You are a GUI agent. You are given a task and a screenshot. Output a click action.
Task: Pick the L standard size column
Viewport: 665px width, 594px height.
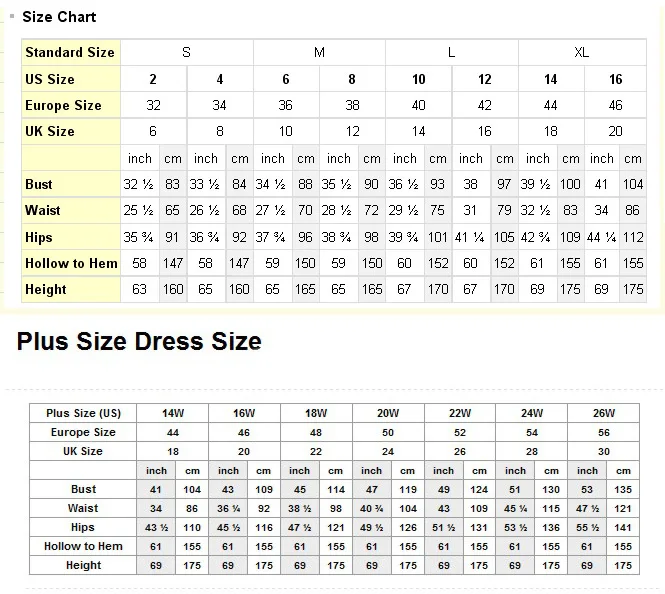click(x=451, y=52)
